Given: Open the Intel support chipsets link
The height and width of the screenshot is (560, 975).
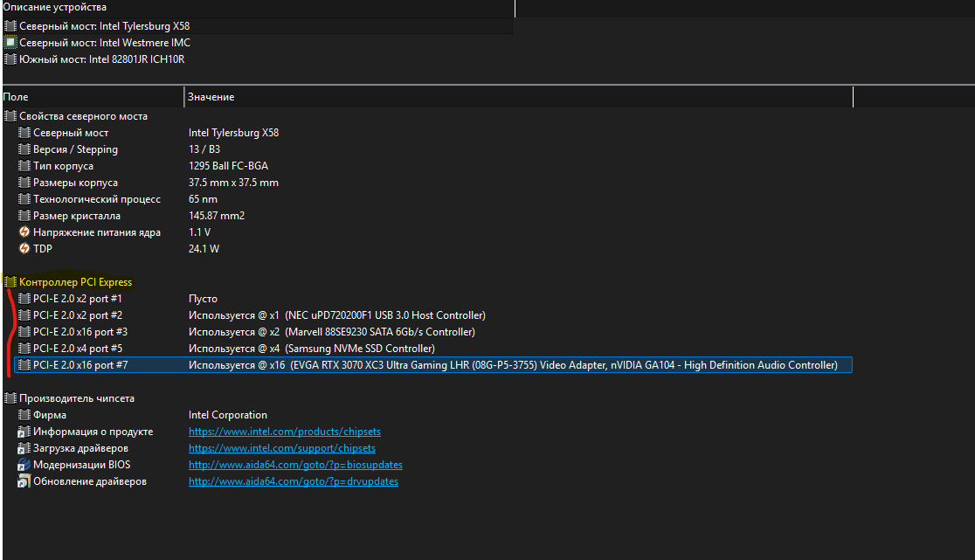Looking at the screenshot, I should 281,448.
